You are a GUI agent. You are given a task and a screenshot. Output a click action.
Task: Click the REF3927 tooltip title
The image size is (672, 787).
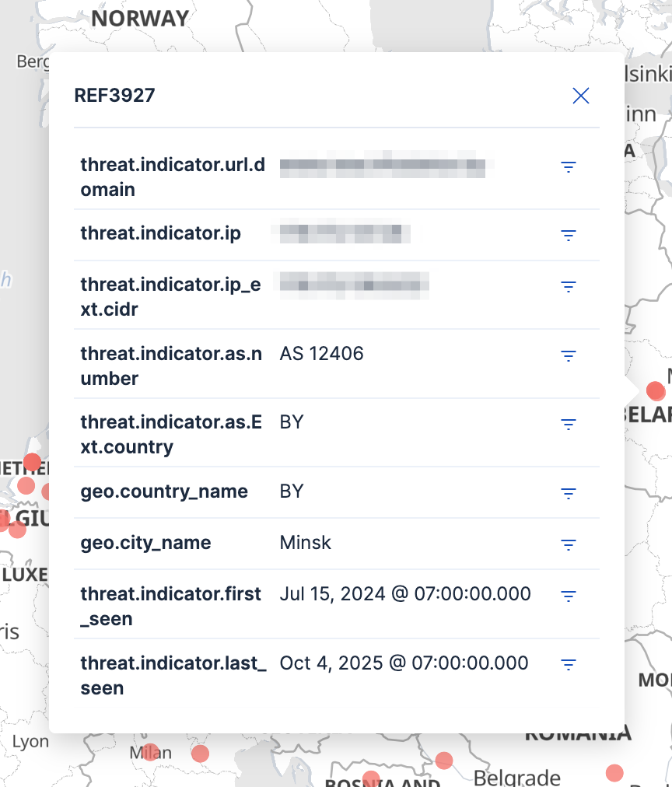click(x=114, y=96)
